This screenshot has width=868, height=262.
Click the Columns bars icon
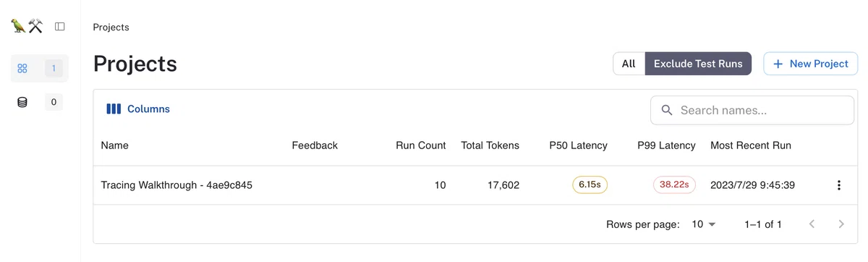[x=114, y=109]
